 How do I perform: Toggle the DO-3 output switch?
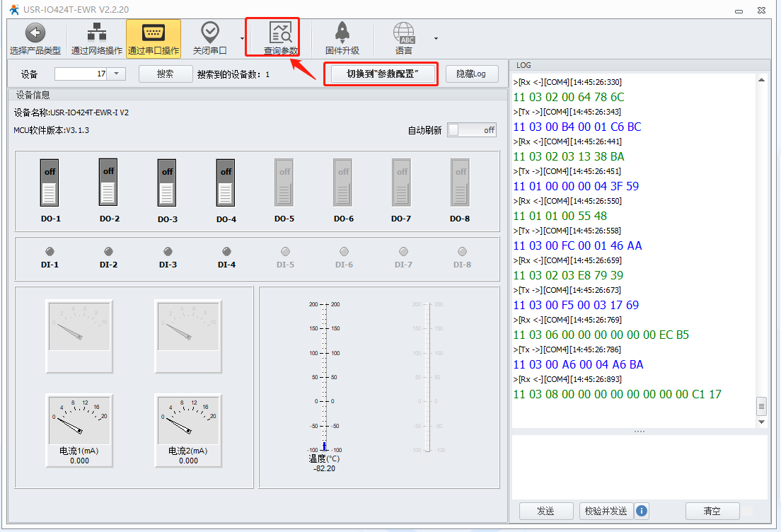(167, 183)
